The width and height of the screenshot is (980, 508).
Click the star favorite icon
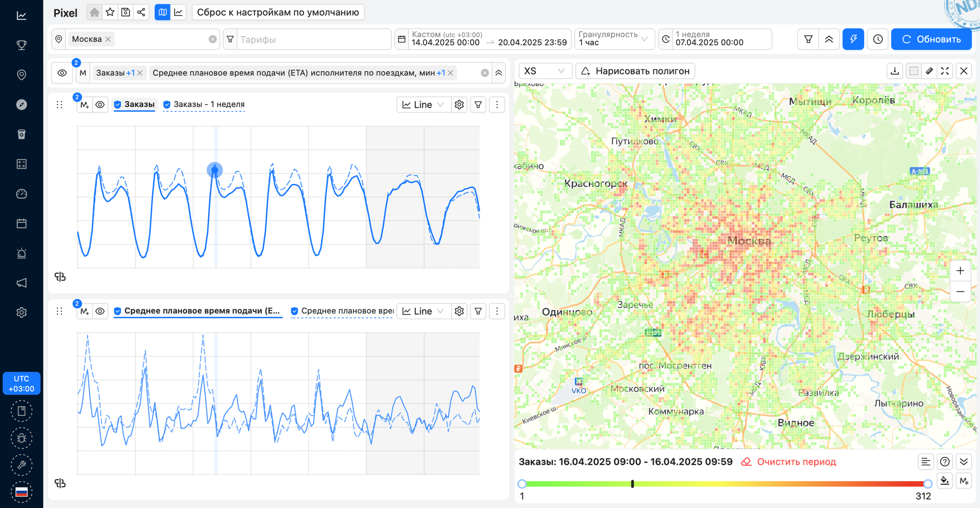click(110, 12)
